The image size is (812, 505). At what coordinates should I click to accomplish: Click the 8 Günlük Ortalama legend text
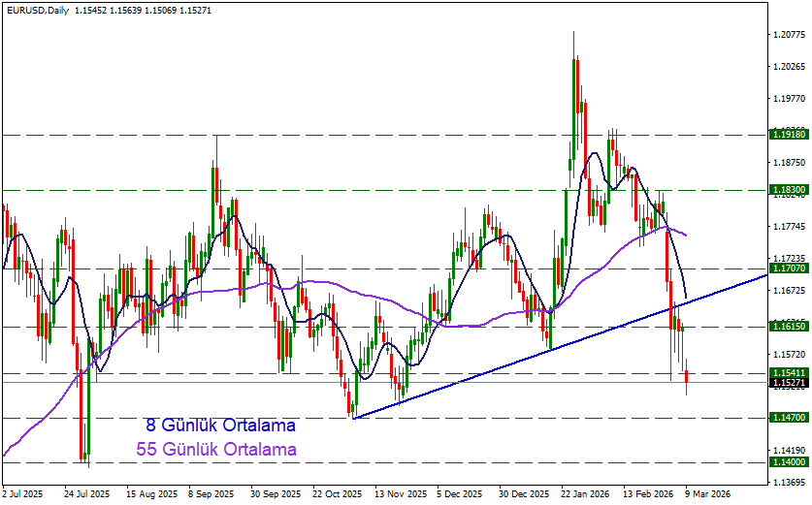(x=220, y=426)
